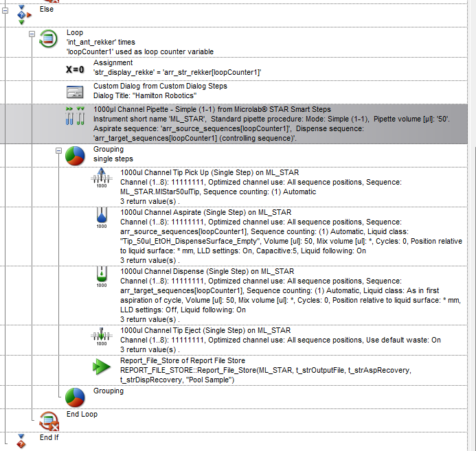
Task: Collapse the Loop block
Action: (x=32, y=34)
